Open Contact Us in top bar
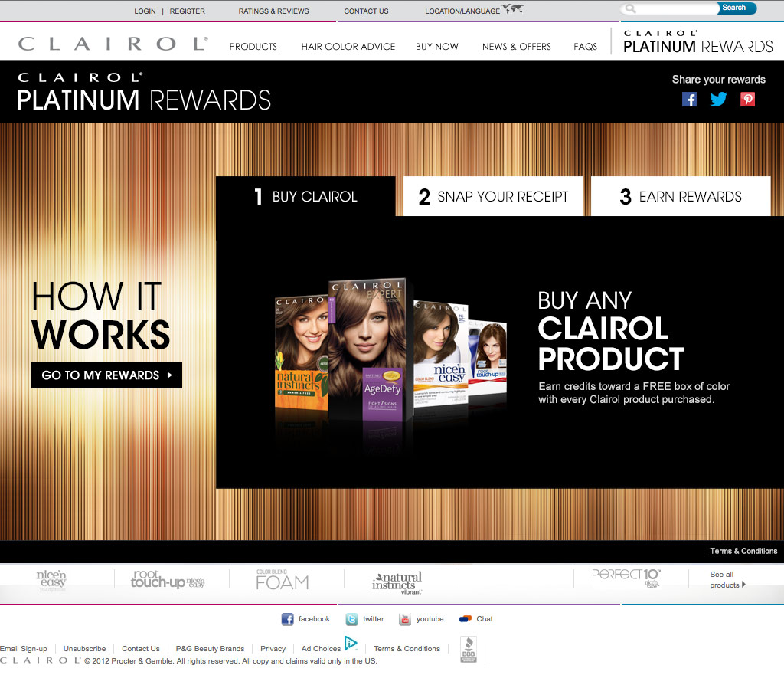This screenshot has width=784, height=675. coord(366,11)
